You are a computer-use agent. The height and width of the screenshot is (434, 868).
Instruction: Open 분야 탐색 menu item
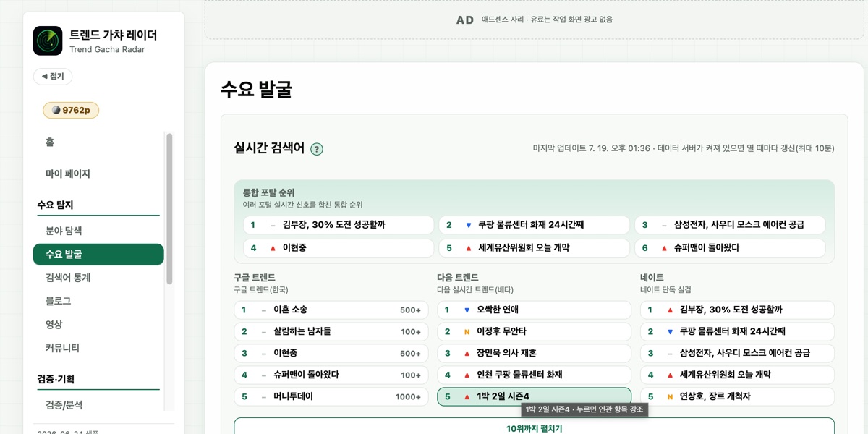98,231
